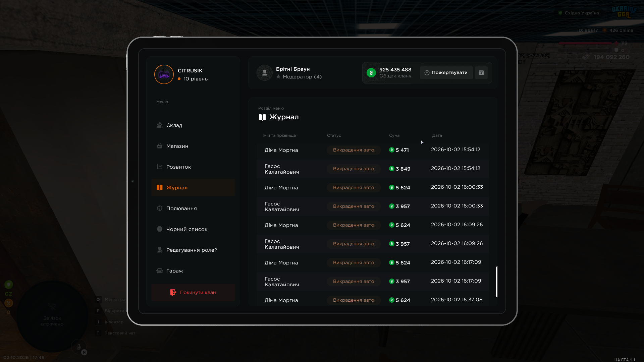Click Гасос Калатайович in the 16:17:09 row
This screenshot has height=362, width=644.
pos(282,282)
